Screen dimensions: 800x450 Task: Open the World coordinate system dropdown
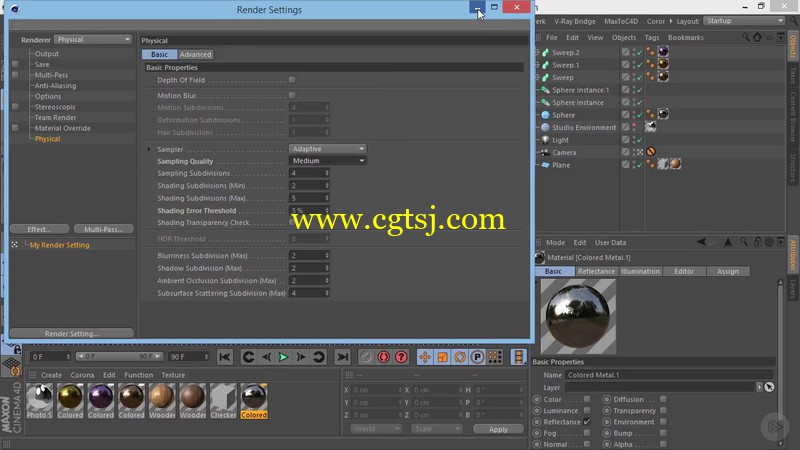click(x=376, y=429)
